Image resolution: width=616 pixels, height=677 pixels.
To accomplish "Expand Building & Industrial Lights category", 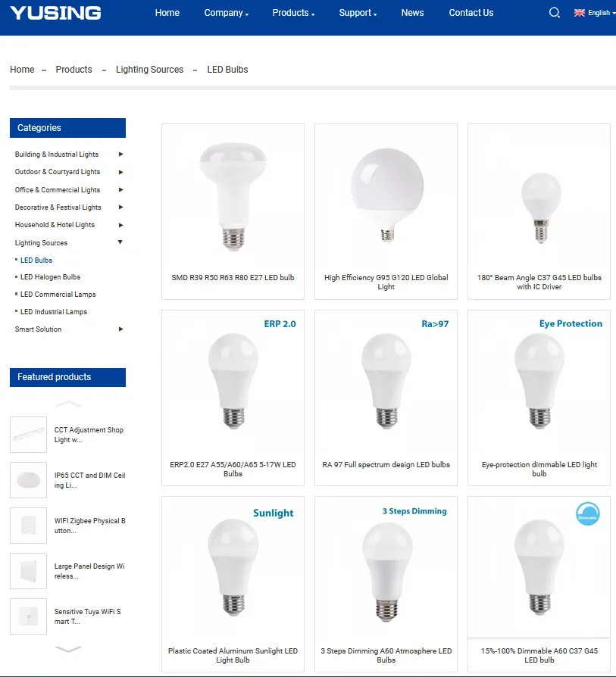I will point(120,154).
